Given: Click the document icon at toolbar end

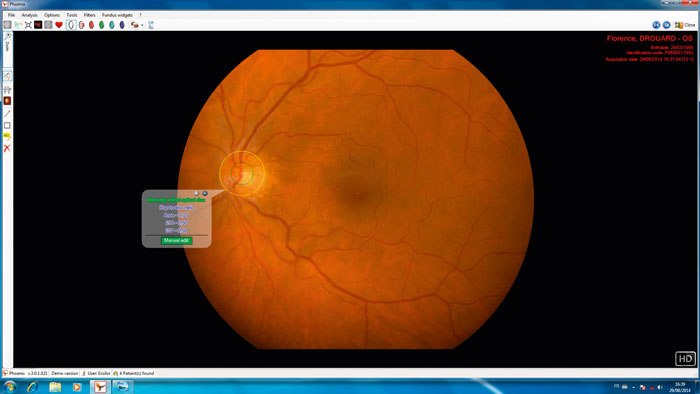Looking at the screenshot, I should point(151,25).
